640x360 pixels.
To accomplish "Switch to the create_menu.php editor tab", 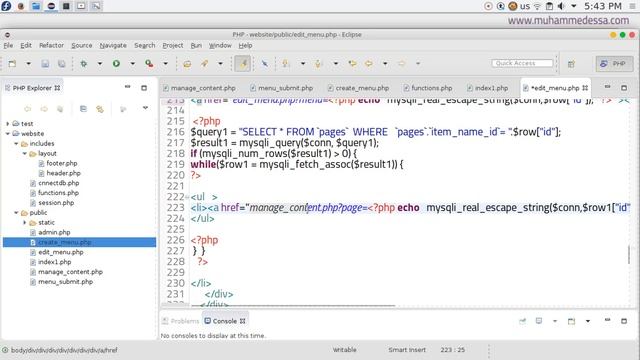I will [358, 88].
